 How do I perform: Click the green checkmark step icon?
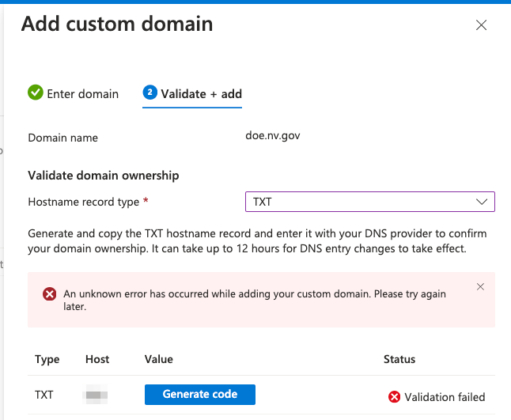pyautogui.click(x=35, y=93)
